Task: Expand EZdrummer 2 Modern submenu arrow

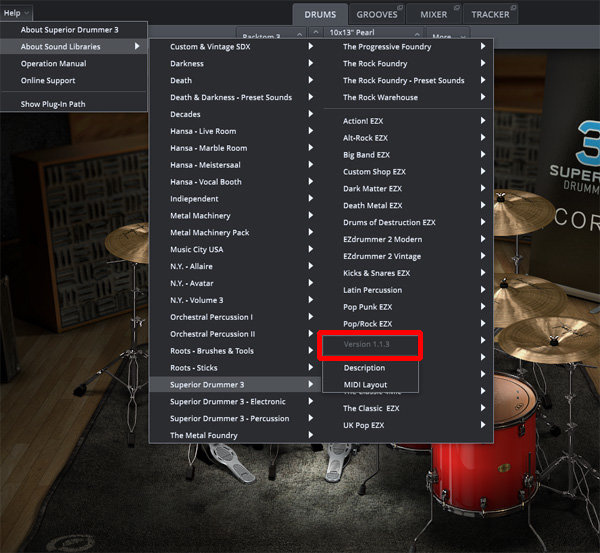Action: [x=483, y=239]
